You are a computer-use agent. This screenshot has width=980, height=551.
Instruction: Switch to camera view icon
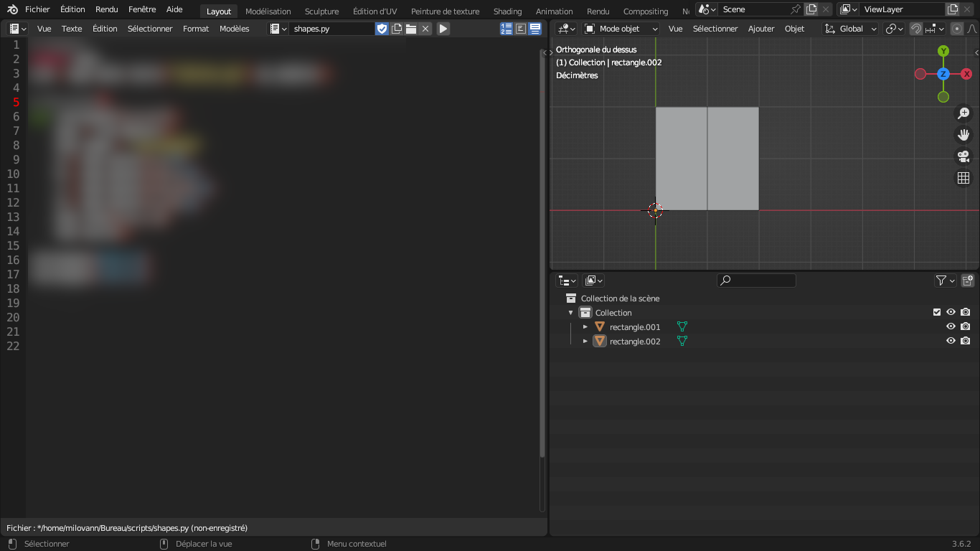click(963, 156)
